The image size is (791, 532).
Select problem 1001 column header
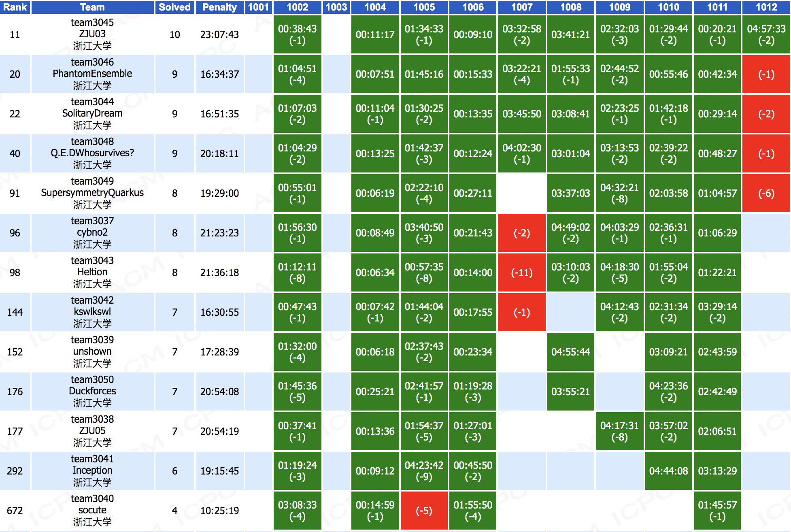(258, 7)
